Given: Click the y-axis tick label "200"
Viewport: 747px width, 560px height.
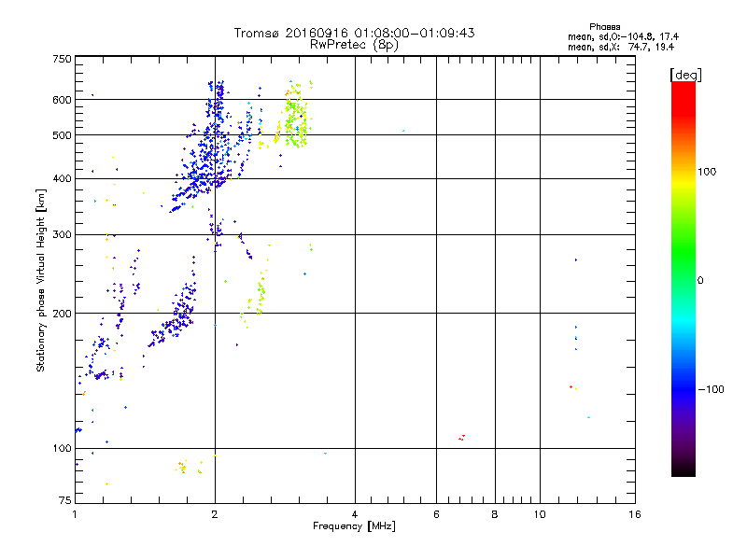Looking at the screenshot, I should [62, 314].
